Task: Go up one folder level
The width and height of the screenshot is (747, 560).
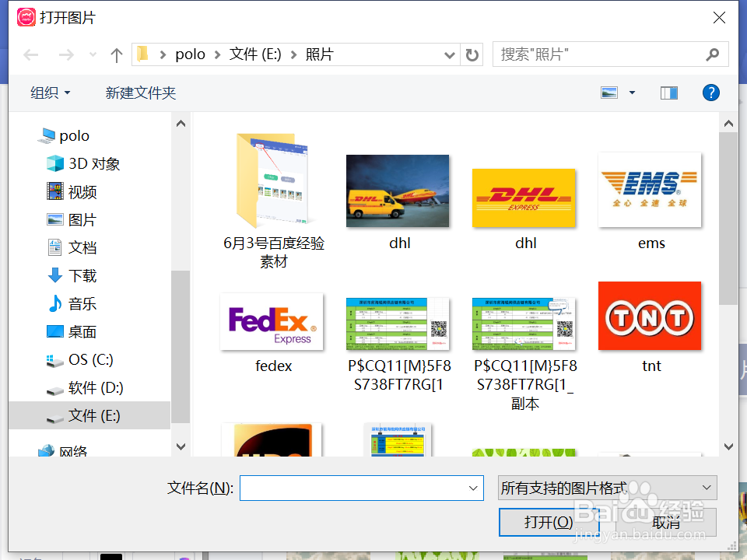Action: pos(116,54)
